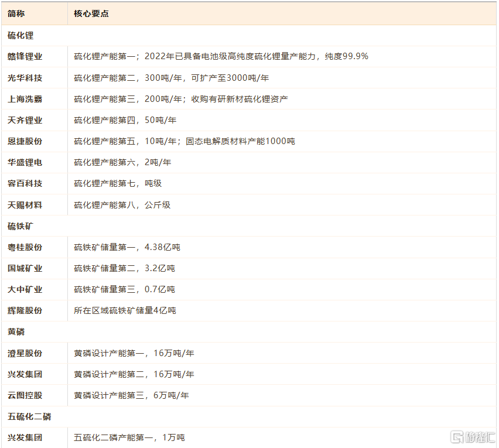The image size is (499, 448).
Task: Select the 黄磷设计产能第三 6万吨/年 text
Action: tap(131, 395)
